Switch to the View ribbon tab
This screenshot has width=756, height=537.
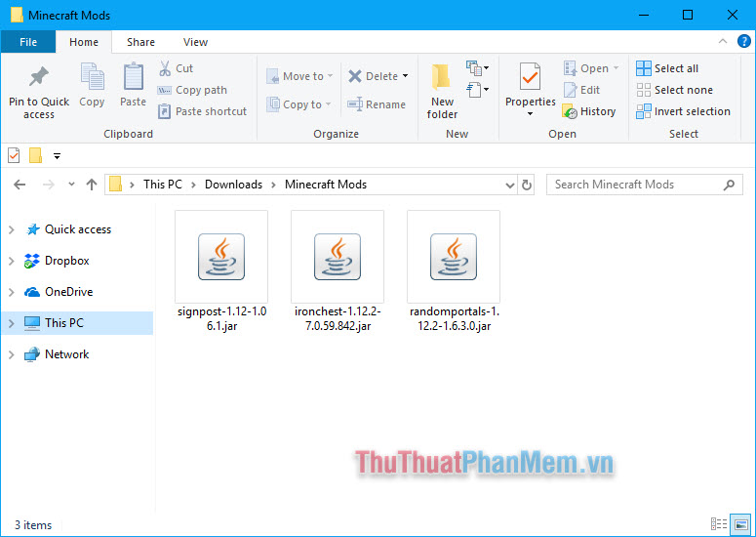(x=195, y=42)
